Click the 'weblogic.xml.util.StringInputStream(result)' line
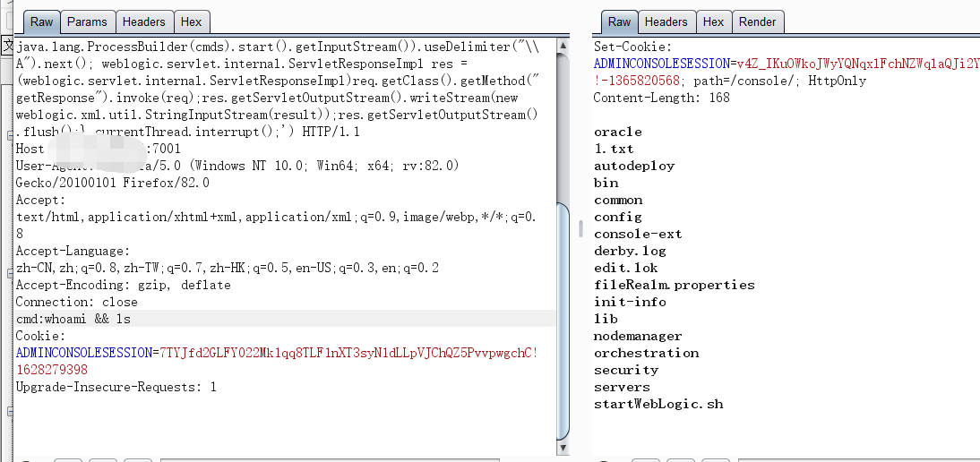The image size is (980, 462). click(276, 115)
